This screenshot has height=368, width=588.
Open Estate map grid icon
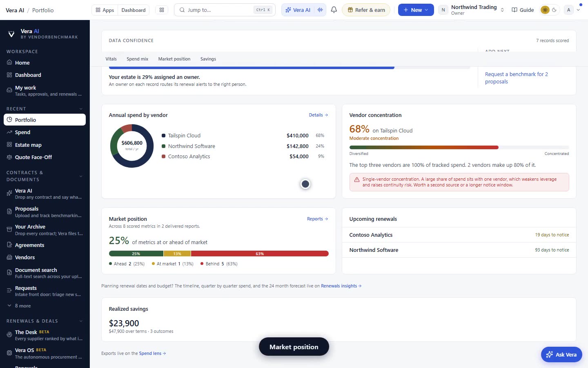tap(9, 145)
